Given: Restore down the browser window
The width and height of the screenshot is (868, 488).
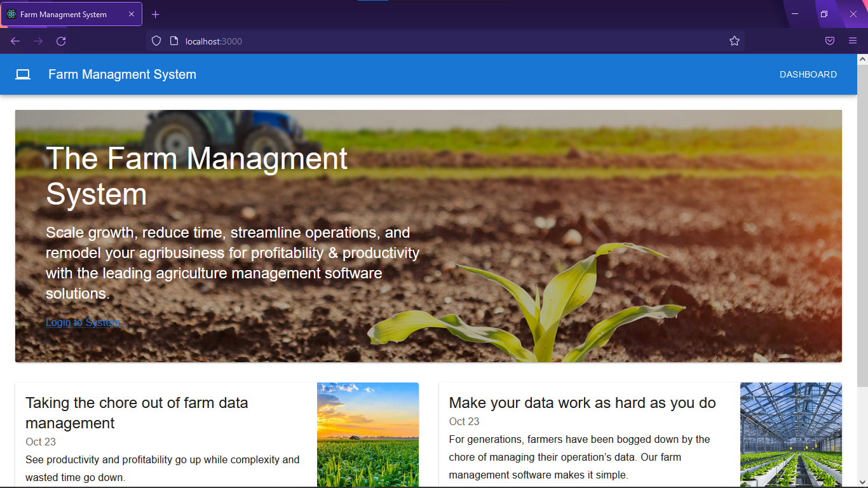Looking at the screenshot, I should (x=824, y=14).
